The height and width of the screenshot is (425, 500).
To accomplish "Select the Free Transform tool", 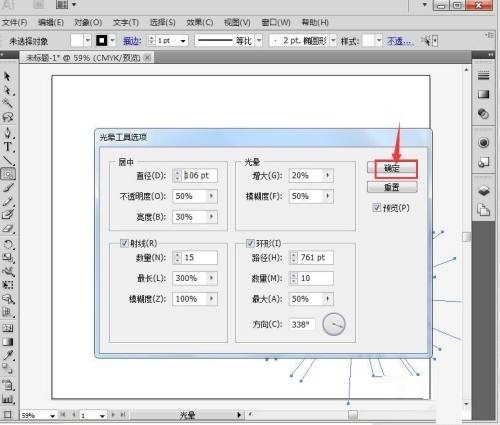I will coord(7,285).
